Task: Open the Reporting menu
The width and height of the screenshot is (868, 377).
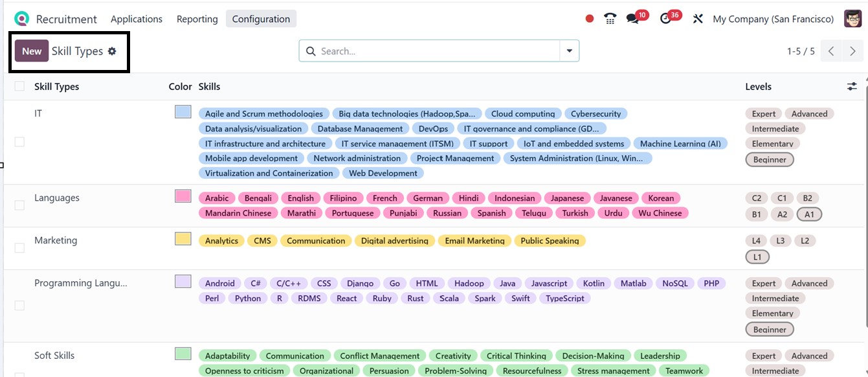Action: click(x=197, y=19)
